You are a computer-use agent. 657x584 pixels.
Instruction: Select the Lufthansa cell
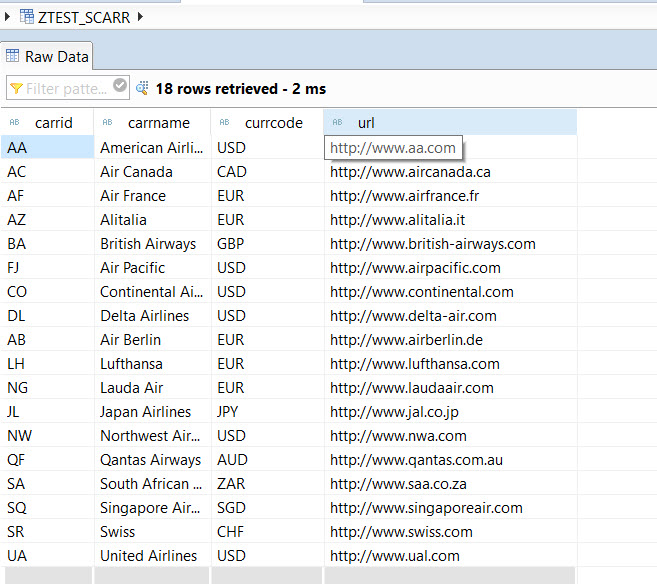click(x=153, y=364)
